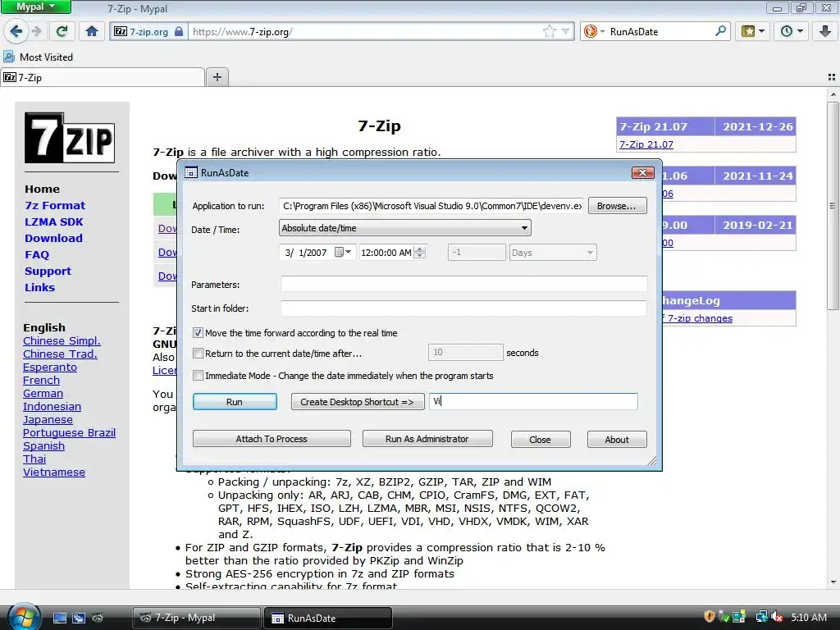Close RunAsDate with the red X

643,172
